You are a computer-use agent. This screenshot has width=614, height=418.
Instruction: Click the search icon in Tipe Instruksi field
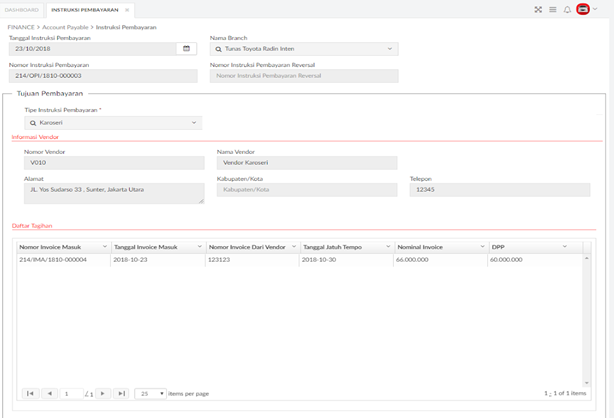(x=33, y=123)
